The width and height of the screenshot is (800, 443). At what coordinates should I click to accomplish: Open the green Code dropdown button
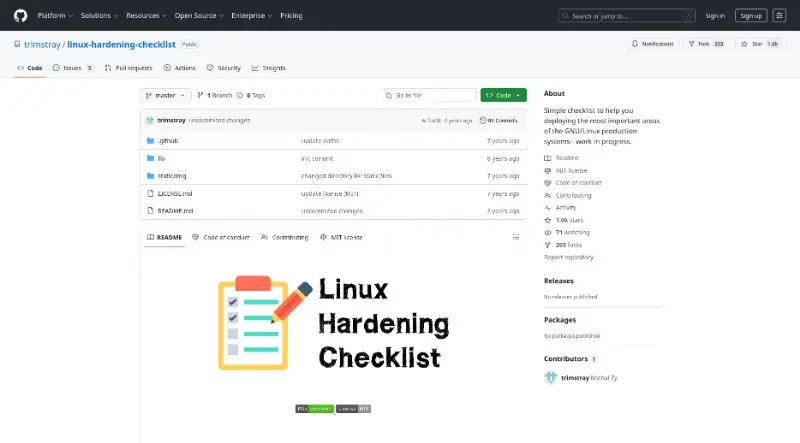pos(504,95)
